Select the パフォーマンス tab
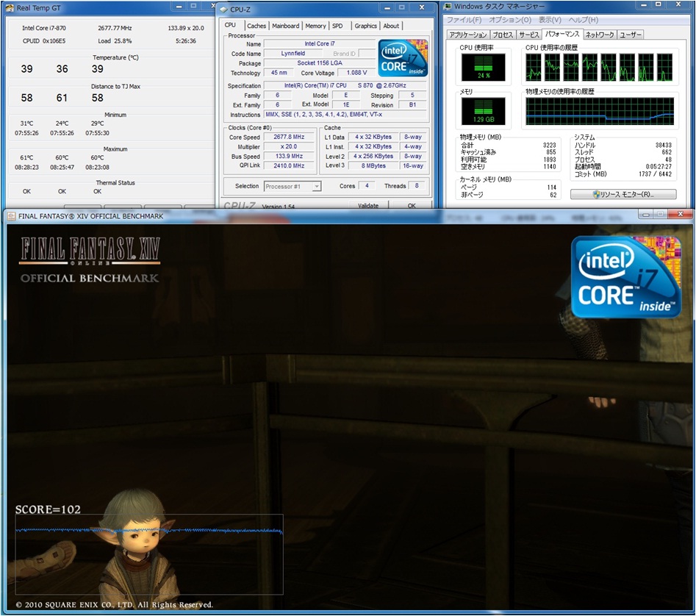Image resolution: width=696 pixels, height=616 pixels. tap(562, 34)
